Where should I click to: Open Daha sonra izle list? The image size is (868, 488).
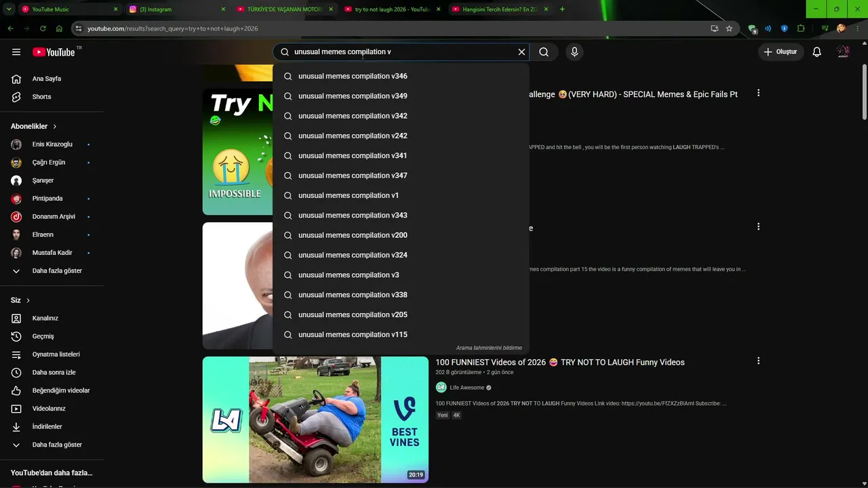52,373
